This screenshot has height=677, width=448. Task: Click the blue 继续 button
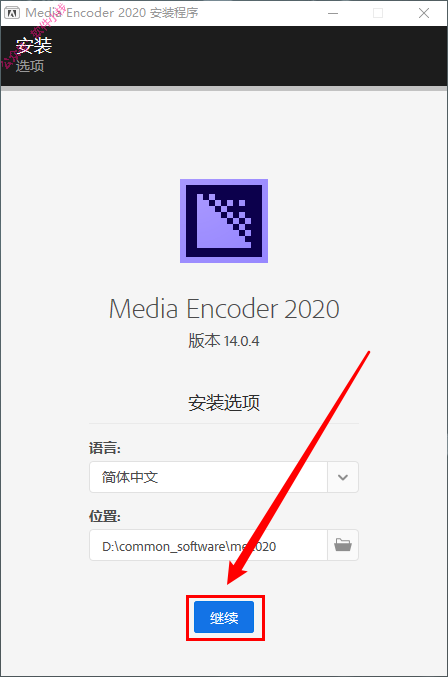[x=224, y=617]
